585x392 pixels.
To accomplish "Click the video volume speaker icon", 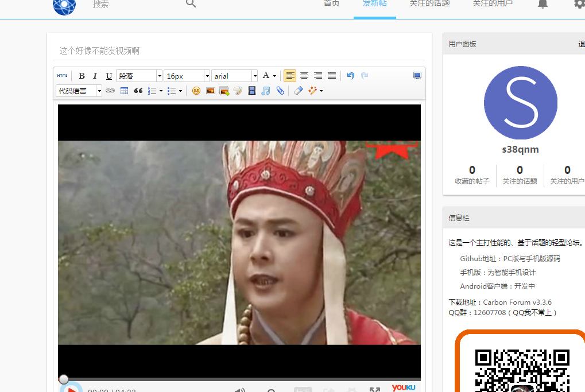I will click(x=239, y=390).
